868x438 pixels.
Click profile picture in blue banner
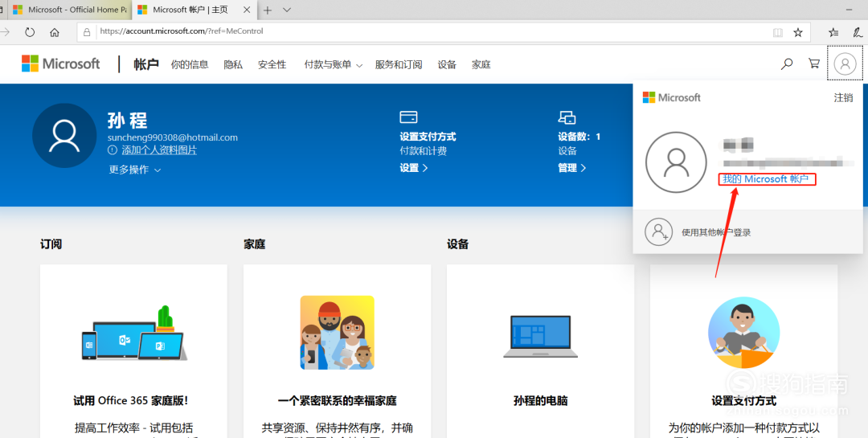click(64, 136)
